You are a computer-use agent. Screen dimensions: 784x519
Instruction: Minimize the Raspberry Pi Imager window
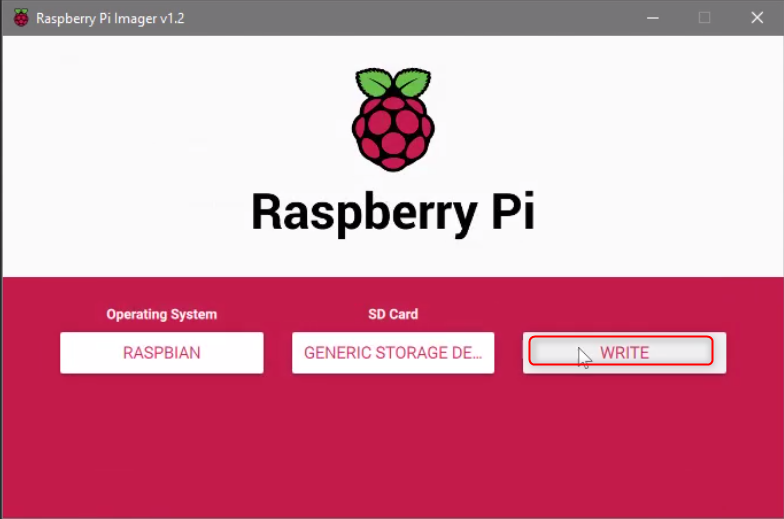pyautogui.click(x=652, y=18)
